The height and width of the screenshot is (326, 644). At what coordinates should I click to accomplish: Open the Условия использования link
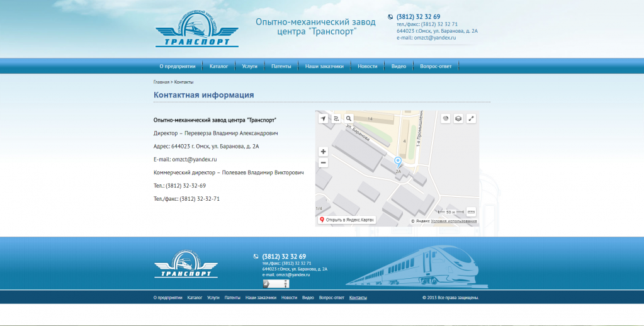coord(454,222)
